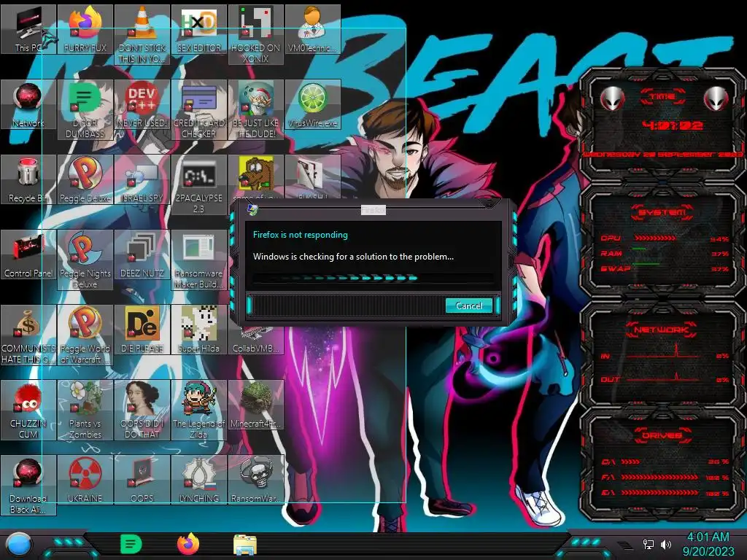Click the solution-checking progress bar

(x=373, y=278)
